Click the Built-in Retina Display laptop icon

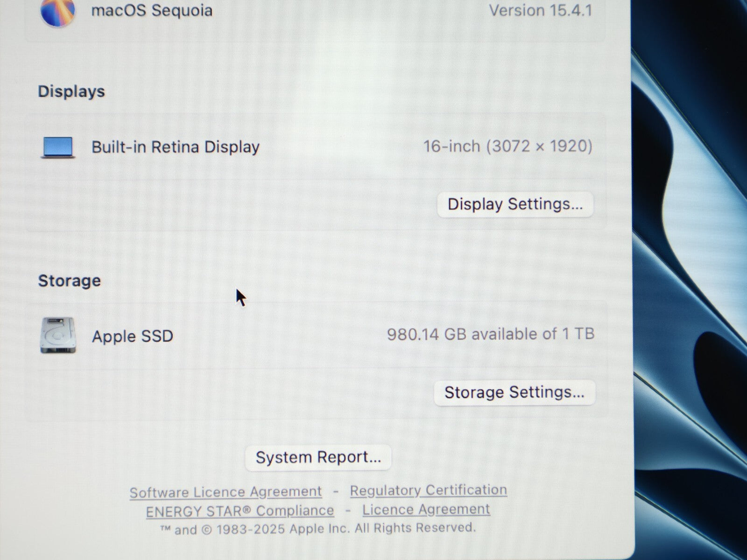coord(58,147)
